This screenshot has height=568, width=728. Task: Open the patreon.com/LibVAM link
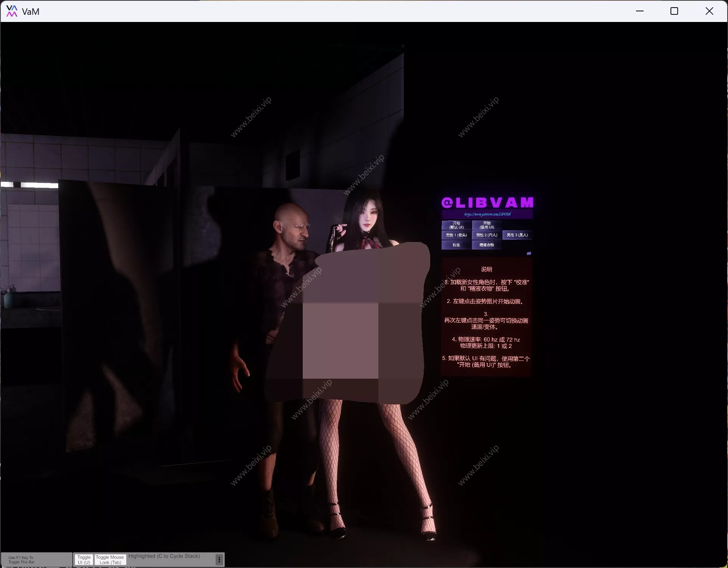pos(487,214)
